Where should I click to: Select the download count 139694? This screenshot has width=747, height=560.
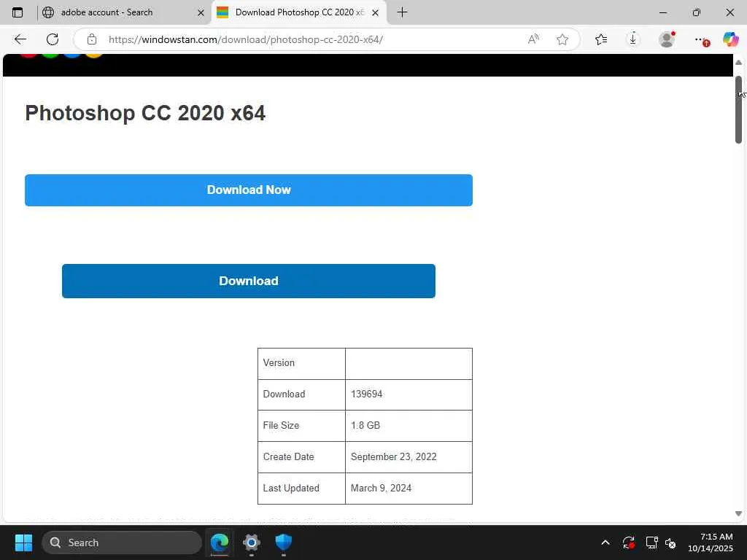click(x=366, y=394)
